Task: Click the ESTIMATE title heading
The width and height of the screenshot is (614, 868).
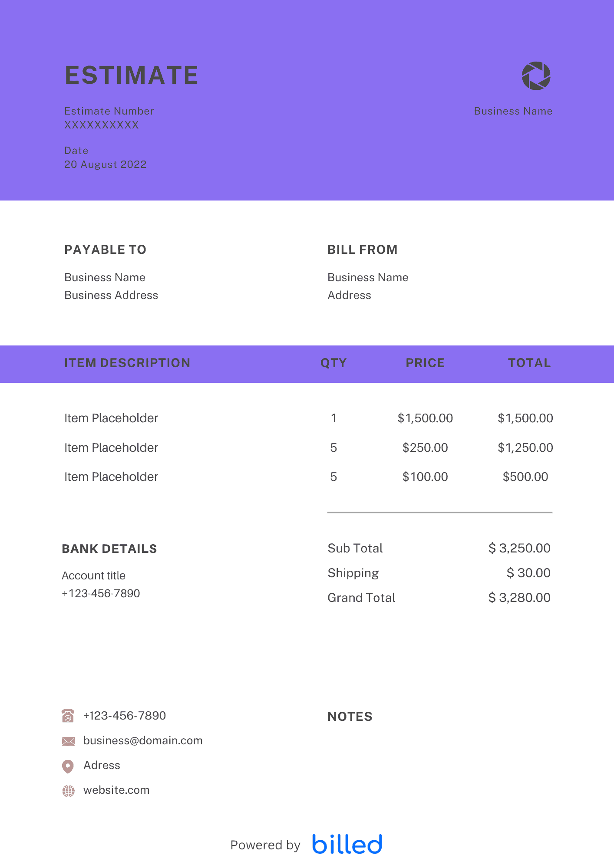Action: click(132, 75)
